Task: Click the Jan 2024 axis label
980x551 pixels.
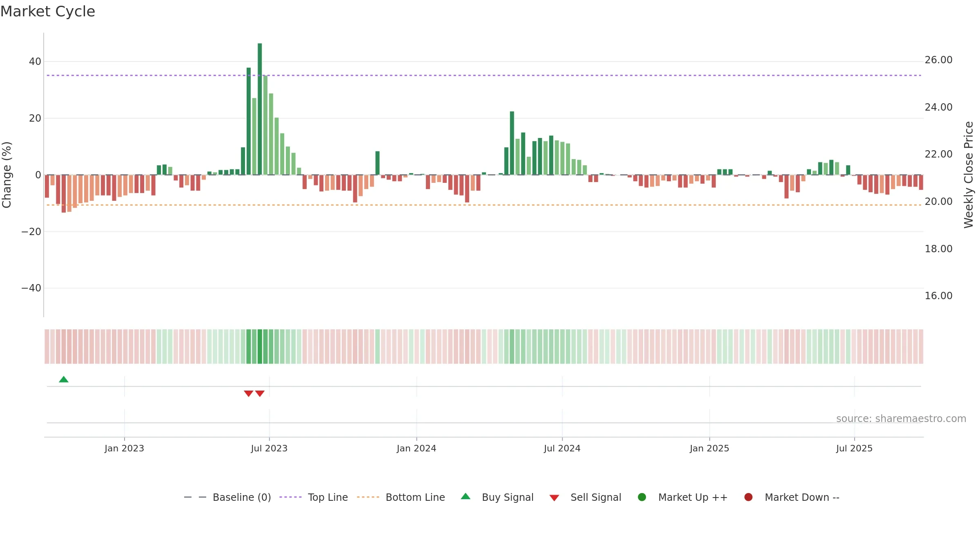Action: tap(416, 448)
